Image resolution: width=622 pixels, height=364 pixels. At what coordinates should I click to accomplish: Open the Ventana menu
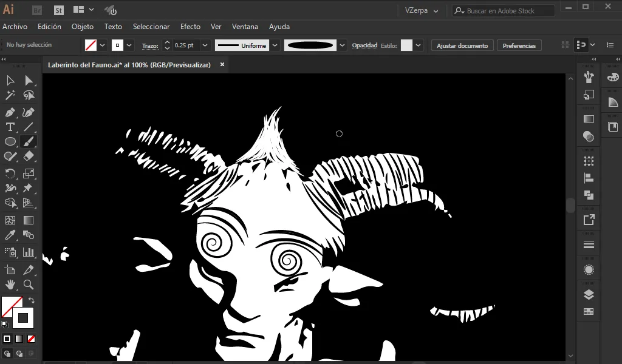pyautogui.click(x=245, y=27)
